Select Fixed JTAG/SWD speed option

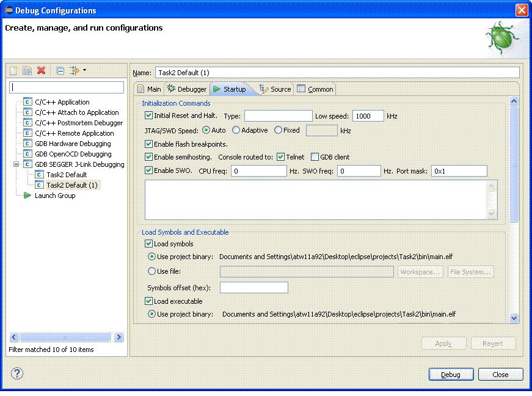[x=278, y=130]
